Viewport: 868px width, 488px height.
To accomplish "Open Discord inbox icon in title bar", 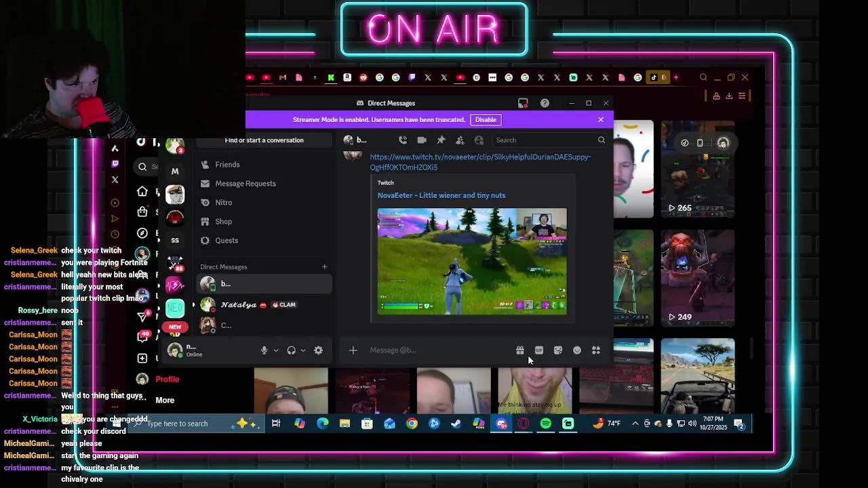I will [x=523, y=103].
